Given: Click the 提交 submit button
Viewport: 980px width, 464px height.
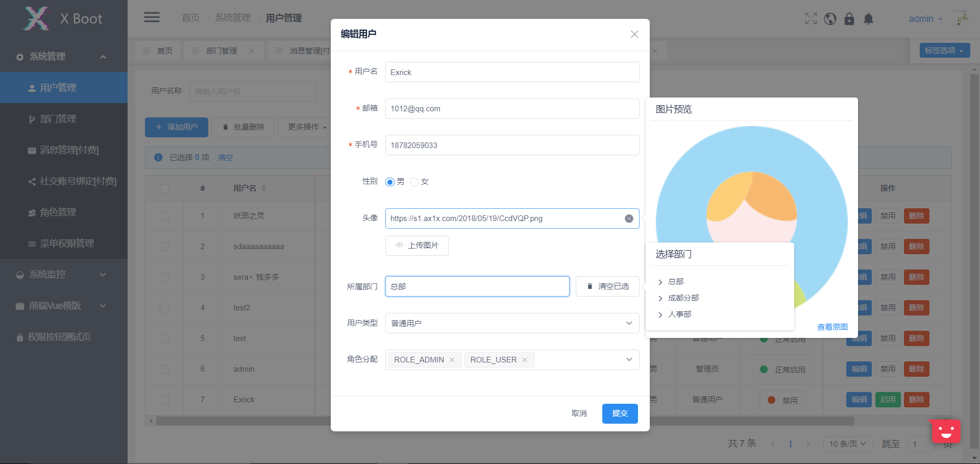Looking at the screenshot, I should pos(620,413).
